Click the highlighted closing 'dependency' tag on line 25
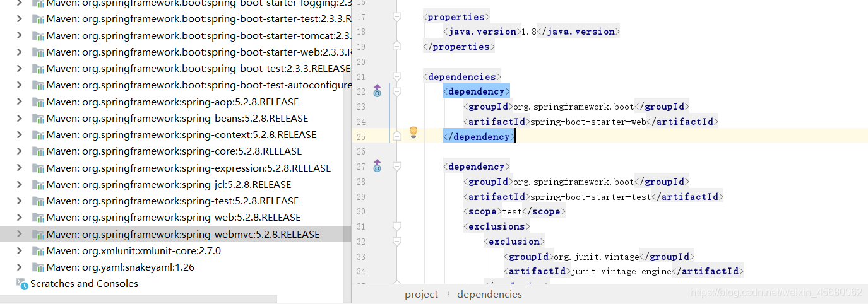The width and height of the screenshot is (868, 304). (479, 136)
